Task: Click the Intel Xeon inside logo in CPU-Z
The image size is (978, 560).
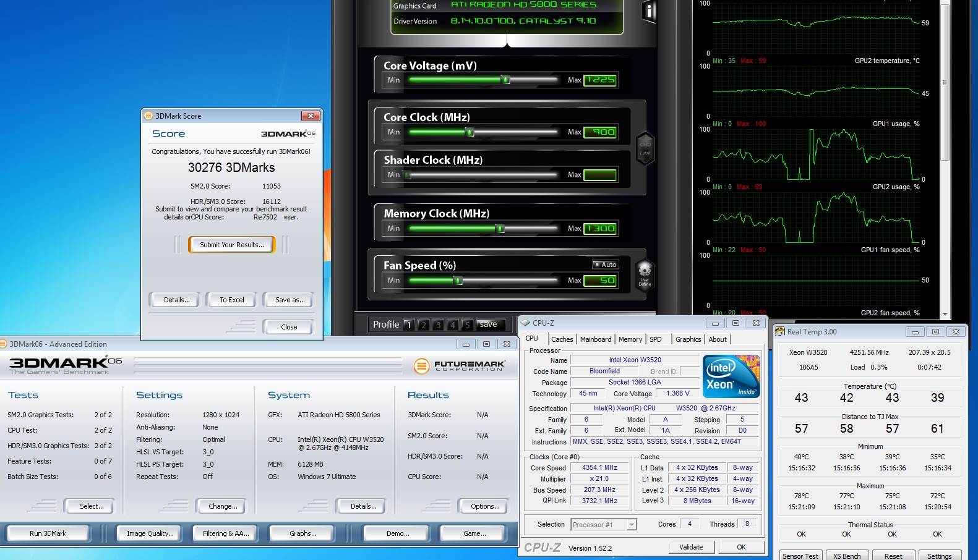Action: pyautogui.click(x=731, y=376)
